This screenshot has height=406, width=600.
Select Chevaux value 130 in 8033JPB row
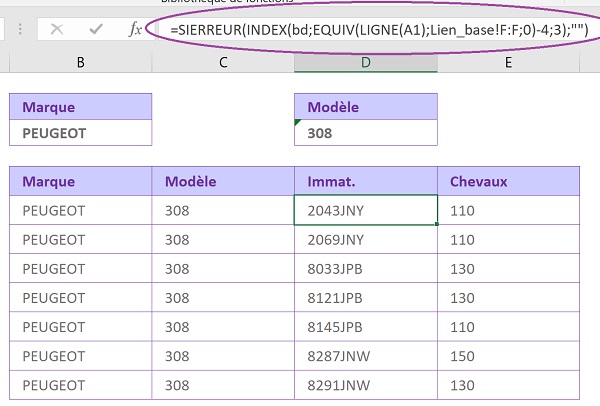(x=508, y=268)
